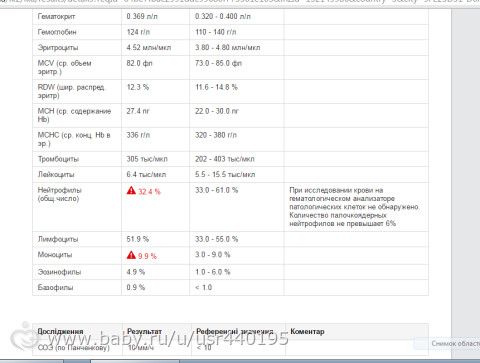The height and width of the screenshot is (363, 480).
Task: Click the Гематокрит row label
Action: (56, 16)
